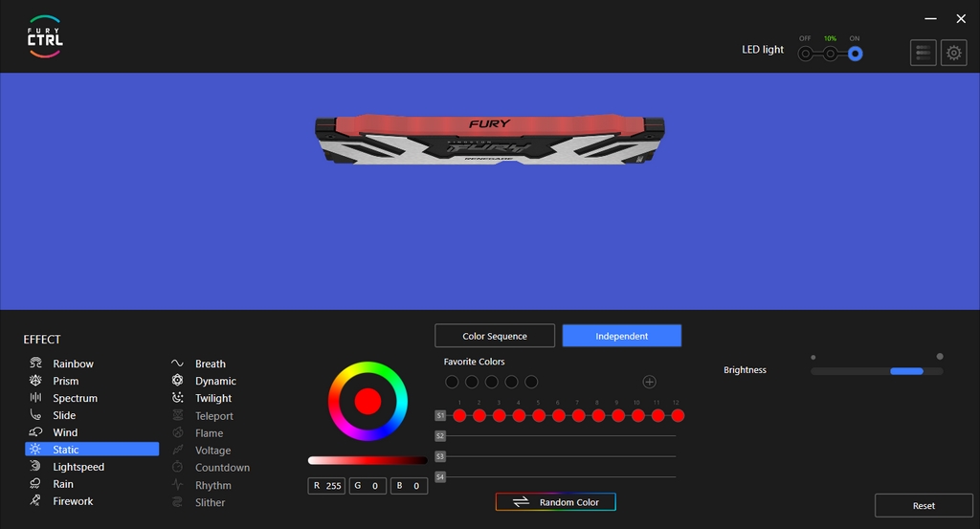Select the Spectrum effect icon
The height and width of the screenshot is (529, 980).
pyautogui.click(x=35, y=398)
